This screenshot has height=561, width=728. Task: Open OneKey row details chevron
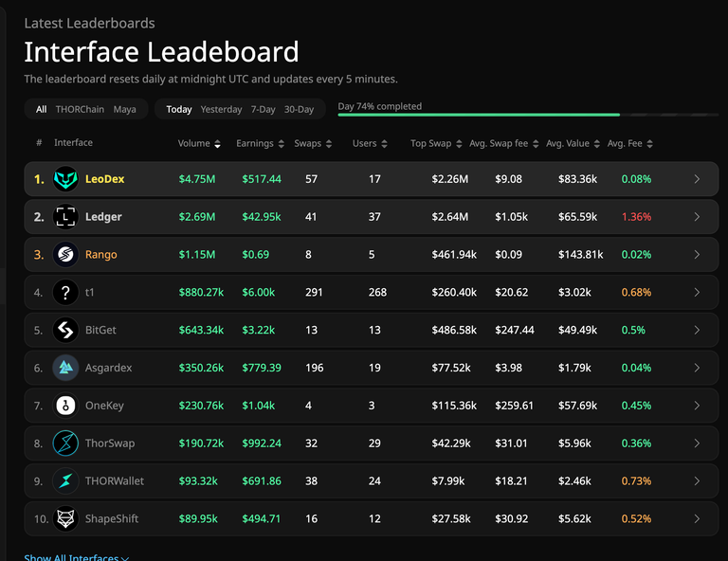[x=697, y=406]
